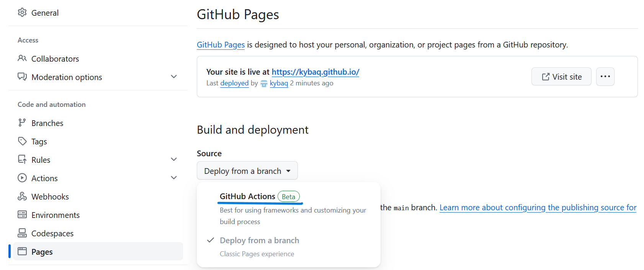Click the Rules icon in sidebar

point(22,160)
